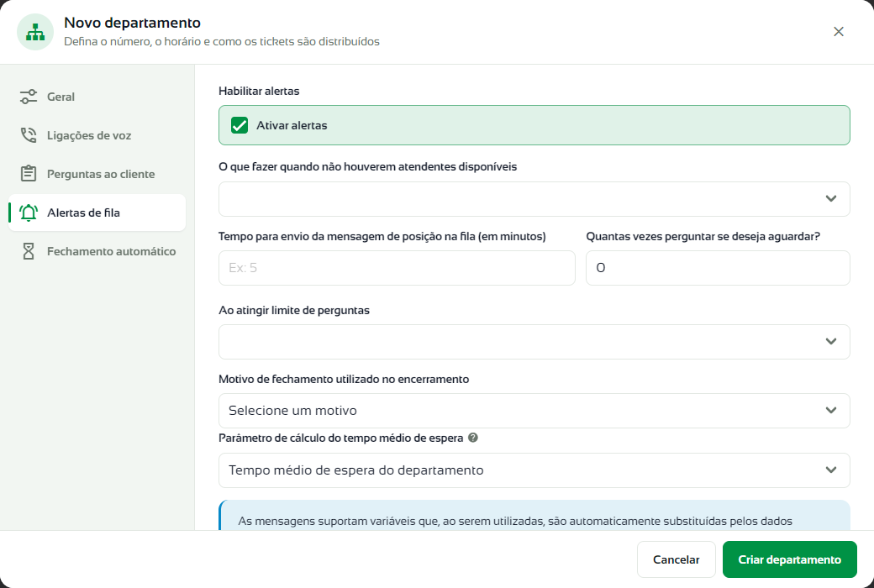Switch to Ligações de voz section
874x588 pixels.
click(97, 135)
